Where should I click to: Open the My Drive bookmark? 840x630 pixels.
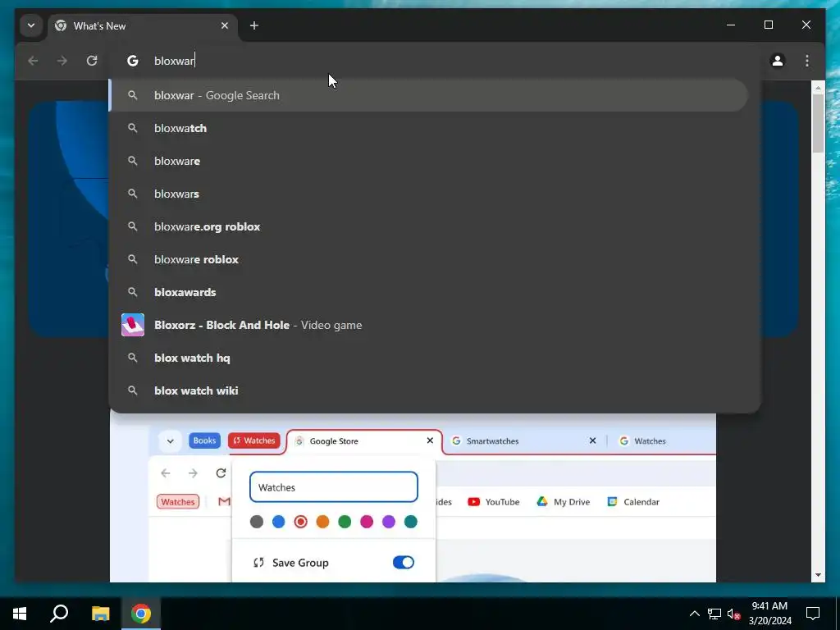pyautogui.click(x=563, y=502)
